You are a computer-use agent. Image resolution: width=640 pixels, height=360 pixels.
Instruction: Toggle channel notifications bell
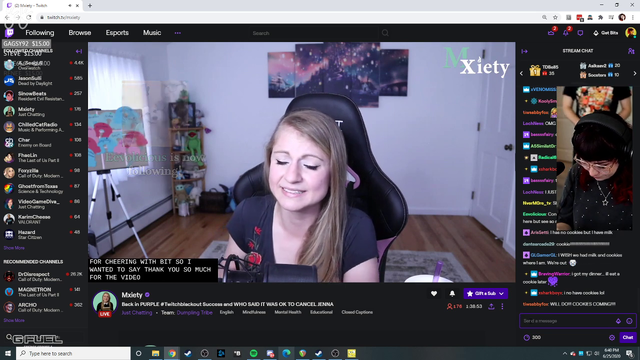click(452, 293)
